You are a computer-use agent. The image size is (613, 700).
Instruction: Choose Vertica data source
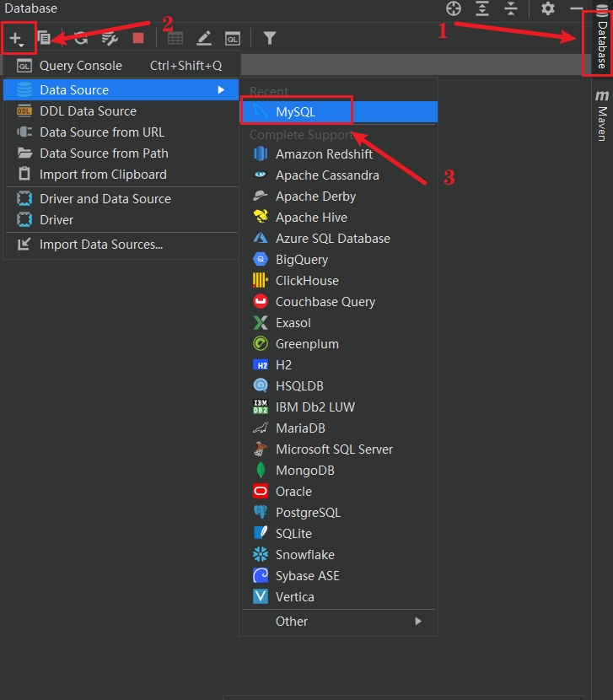coord(339,596)
